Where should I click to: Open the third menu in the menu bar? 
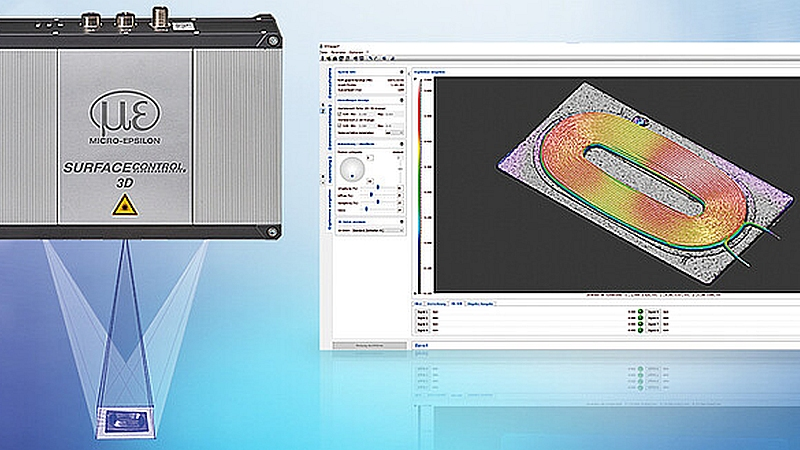(x=356, y=52)
